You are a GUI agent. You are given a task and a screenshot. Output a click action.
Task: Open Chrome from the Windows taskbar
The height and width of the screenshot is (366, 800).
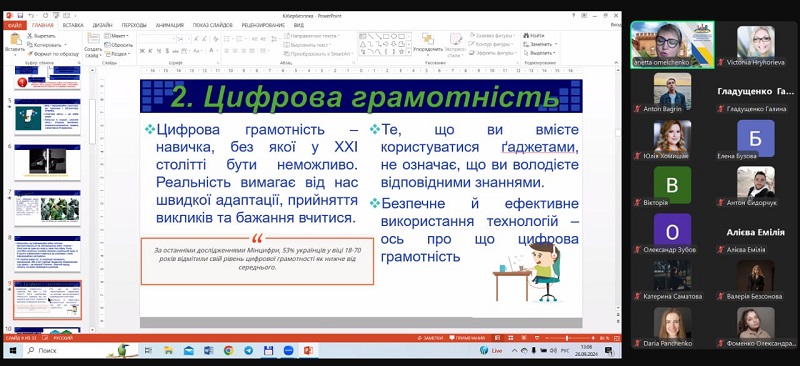click(228, 350)
